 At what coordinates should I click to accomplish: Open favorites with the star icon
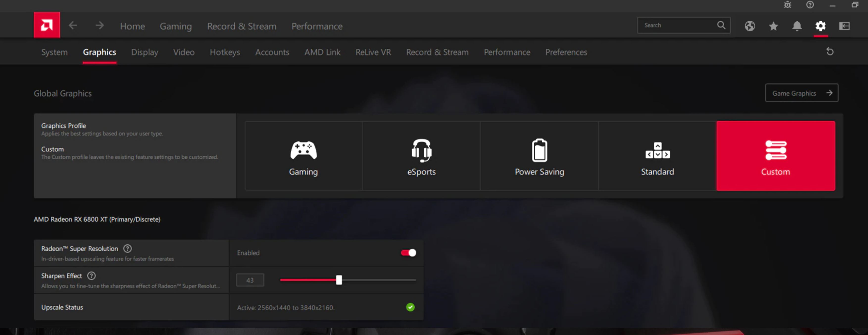click(x=773, y=26)
